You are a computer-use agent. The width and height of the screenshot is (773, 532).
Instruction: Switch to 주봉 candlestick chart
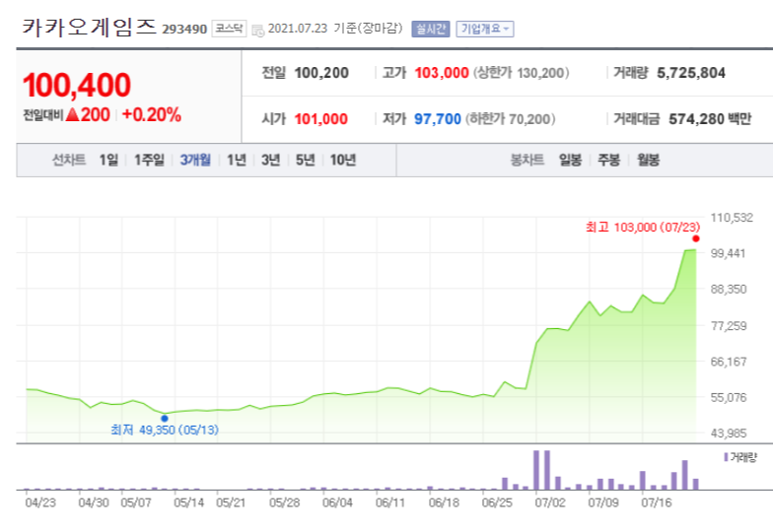609,160
